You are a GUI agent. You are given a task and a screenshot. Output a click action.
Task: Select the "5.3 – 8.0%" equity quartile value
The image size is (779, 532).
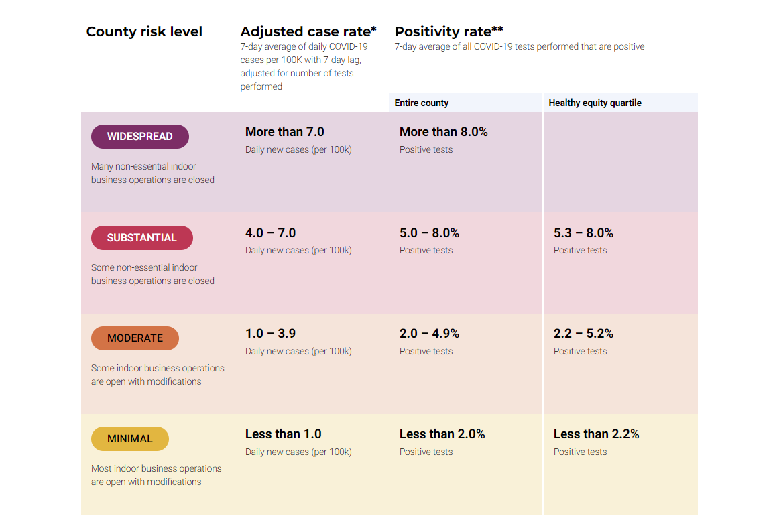(583, 233)
